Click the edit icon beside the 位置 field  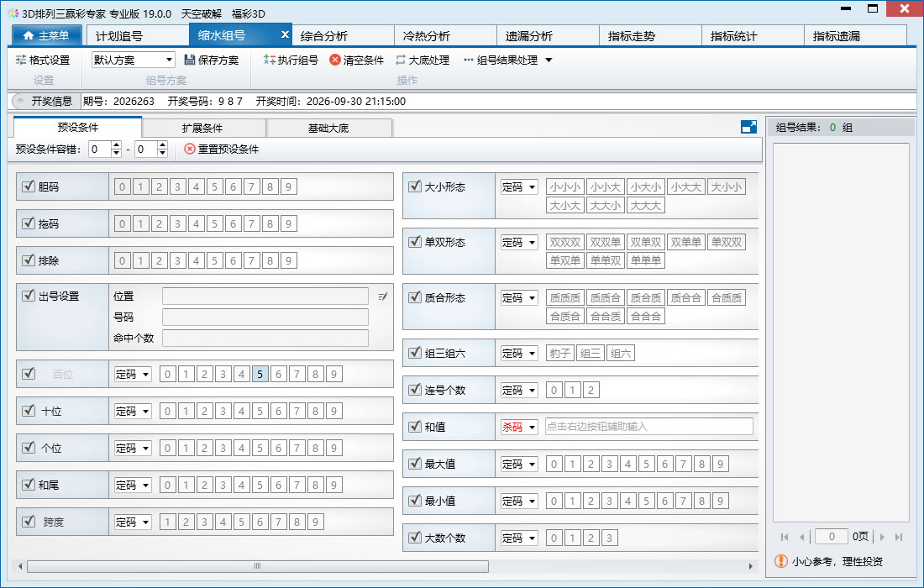pyautogui.click(x=382, y=297)
